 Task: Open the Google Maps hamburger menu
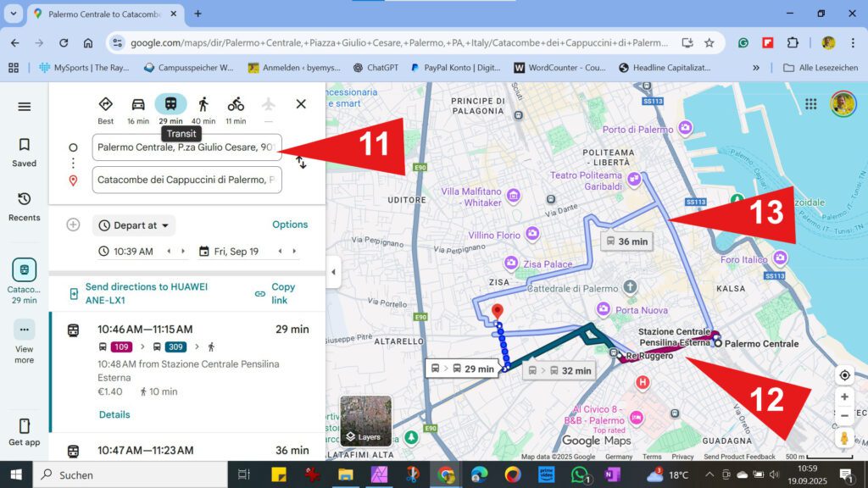point(25,107)
